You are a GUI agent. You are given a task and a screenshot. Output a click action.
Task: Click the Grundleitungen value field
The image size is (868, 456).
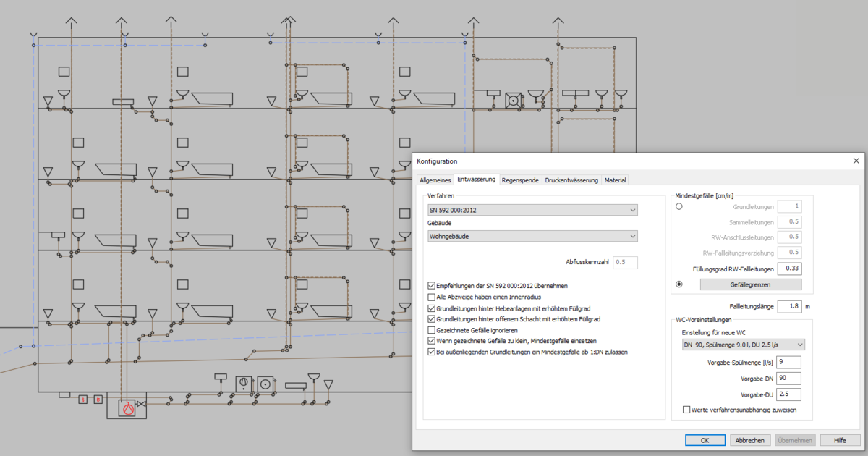pyautogui.click(x=789, y=207)
